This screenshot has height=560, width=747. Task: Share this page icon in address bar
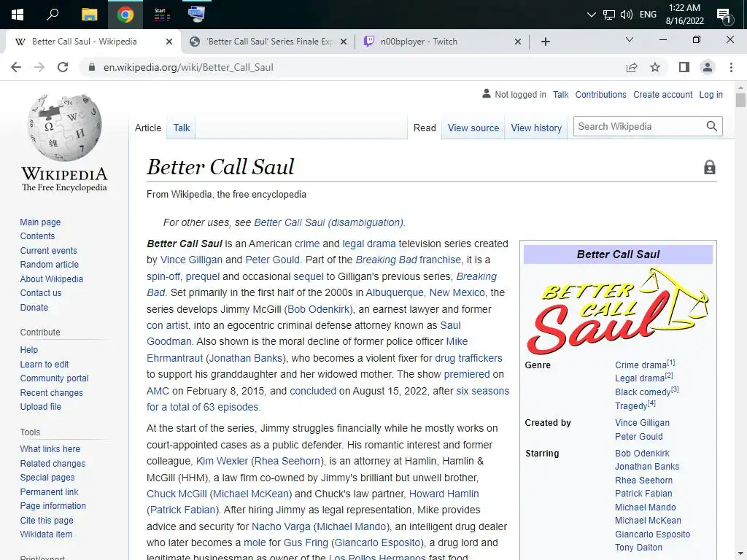632,67
